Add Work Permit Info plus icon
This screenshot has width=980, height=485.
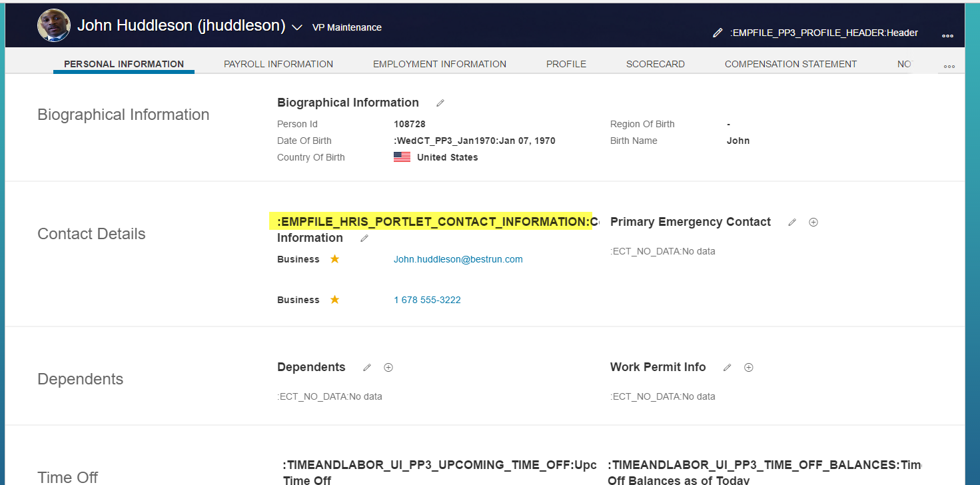pos(749,368)
